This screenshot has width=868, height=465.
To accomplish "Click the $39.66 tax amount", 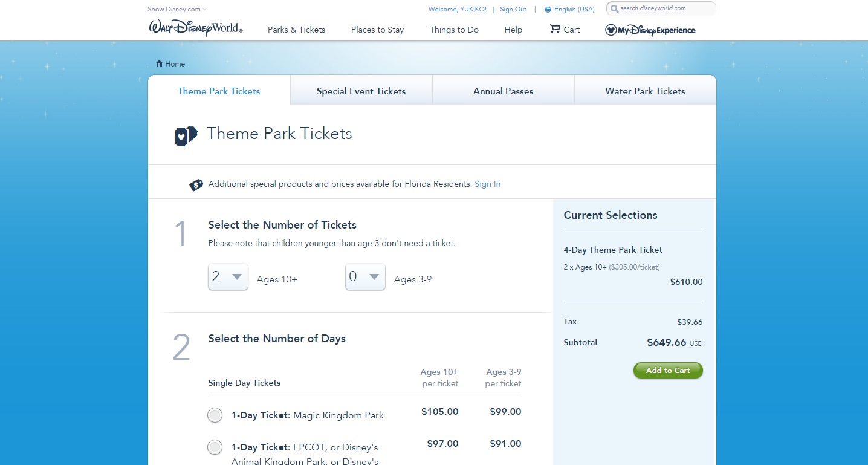I will 690,322.
